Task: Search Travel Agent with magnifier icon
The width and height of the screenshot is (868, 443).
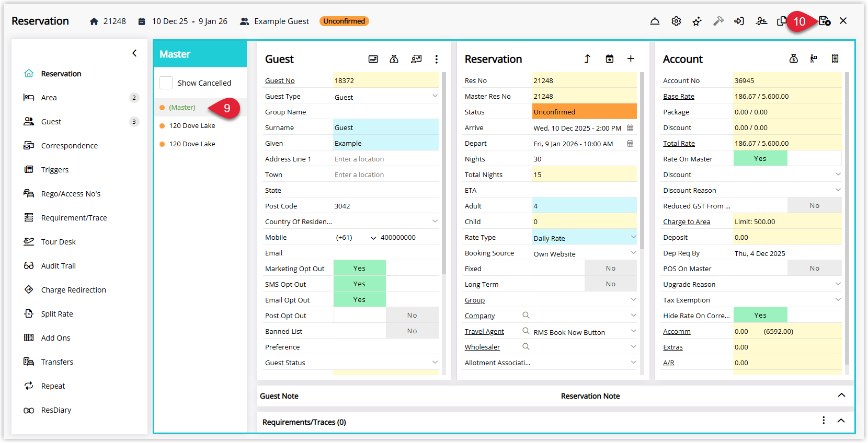Action: point(526,331)
